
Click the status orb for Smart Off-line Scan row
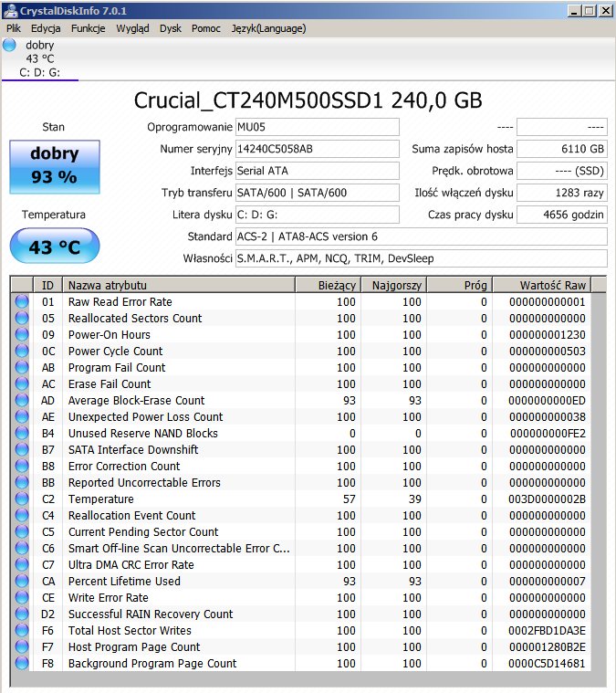[22, 548]
